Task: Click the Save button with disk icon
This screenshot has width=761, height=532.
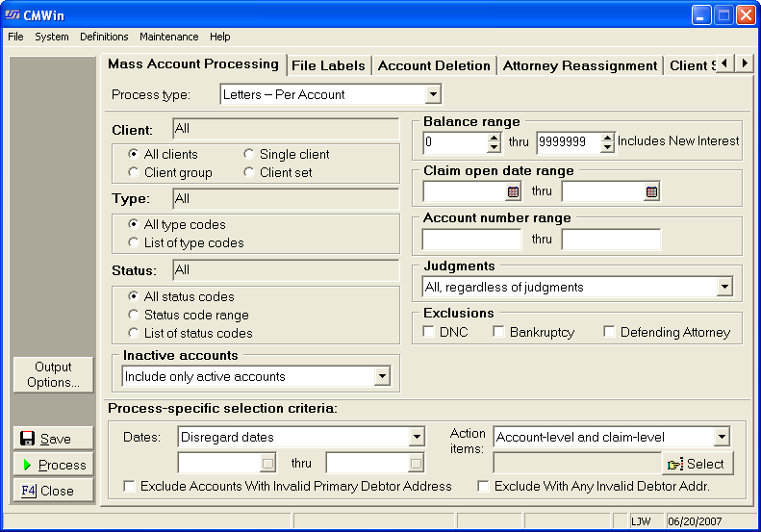Action: coord(55,439)
